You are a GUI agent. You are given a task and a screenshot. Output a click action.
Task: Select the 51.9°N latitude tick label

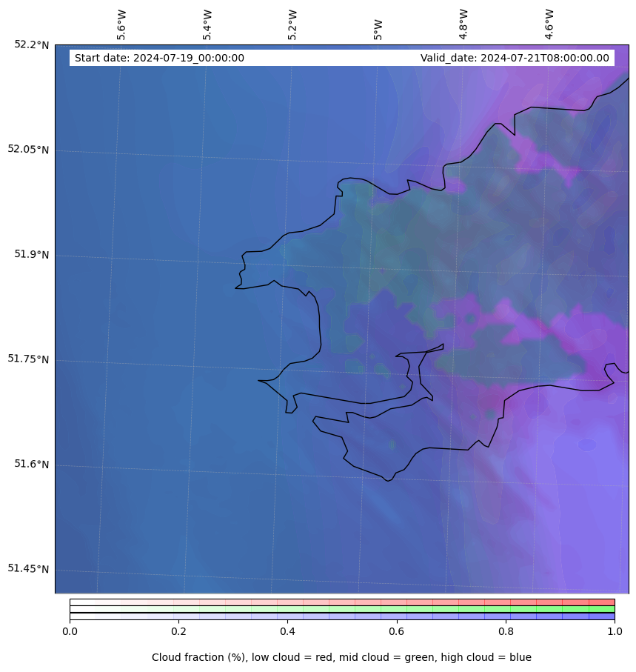[x=31, y=254]
